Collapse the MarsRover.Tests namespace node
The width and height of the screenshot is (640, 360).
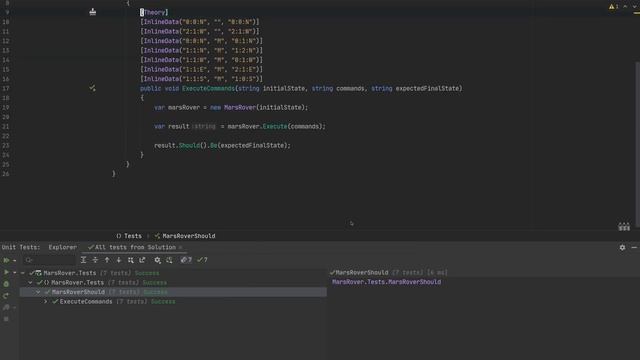tap(31, 282)
